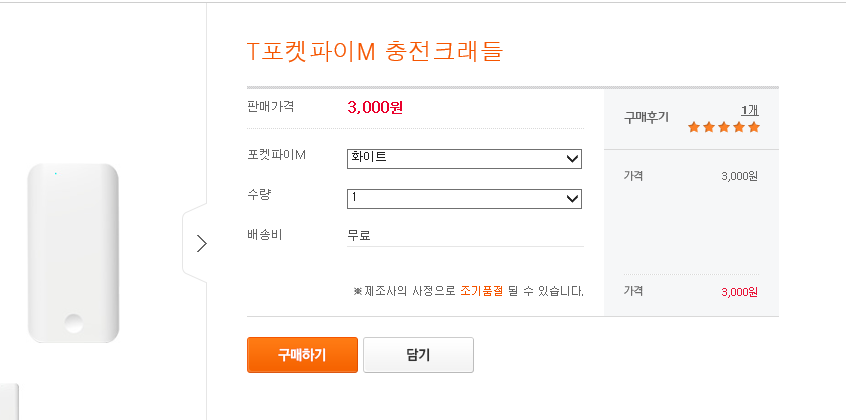The height and width of the screenshot is (420, 846).
Task: Click the red 3,000원 total in the summary panel
Action: [739, 292]
